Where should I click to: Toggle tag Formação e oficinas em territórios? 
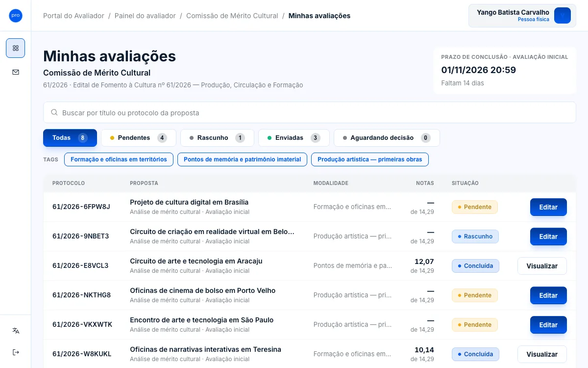click(x=119, y=159)
